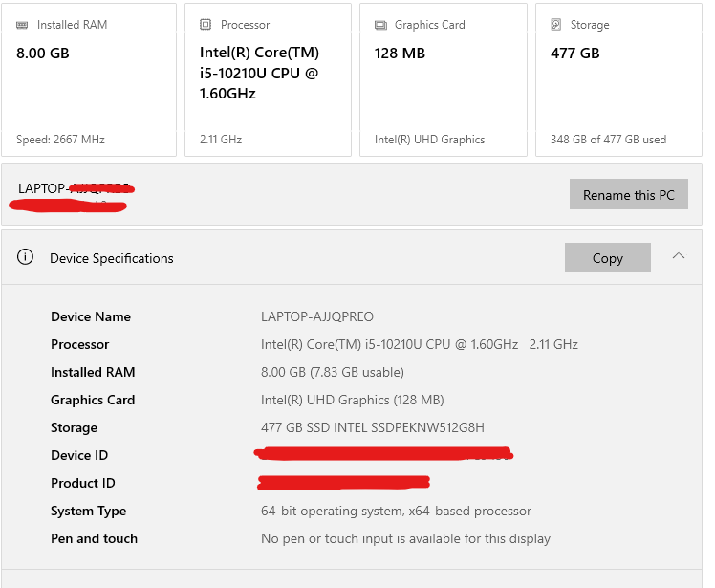This screenshot has width=715, height=588.
Task: Select the Graphics Card 128 MB card
Action: [x=444, y=79]
